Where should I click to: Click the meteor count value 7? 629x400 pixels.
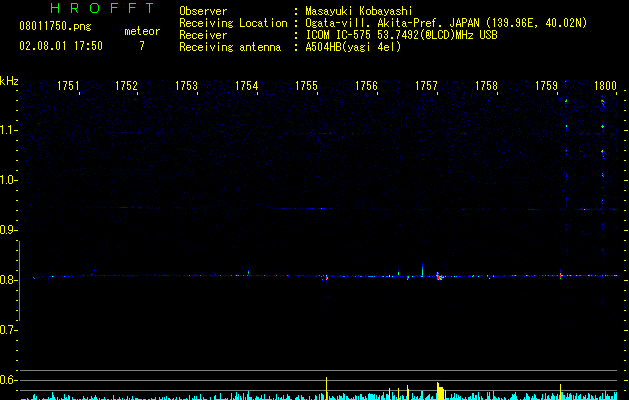click(142, 46)
